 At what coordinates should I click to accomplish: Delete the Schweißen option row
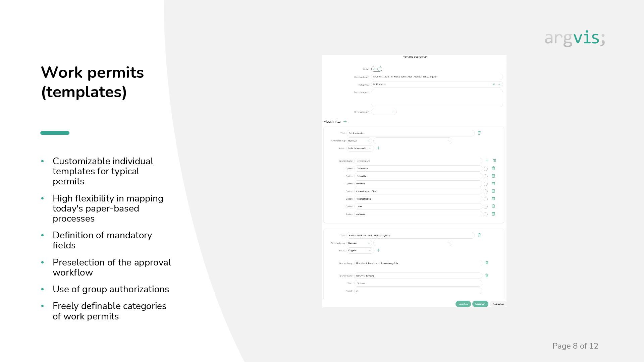(493, 168)
